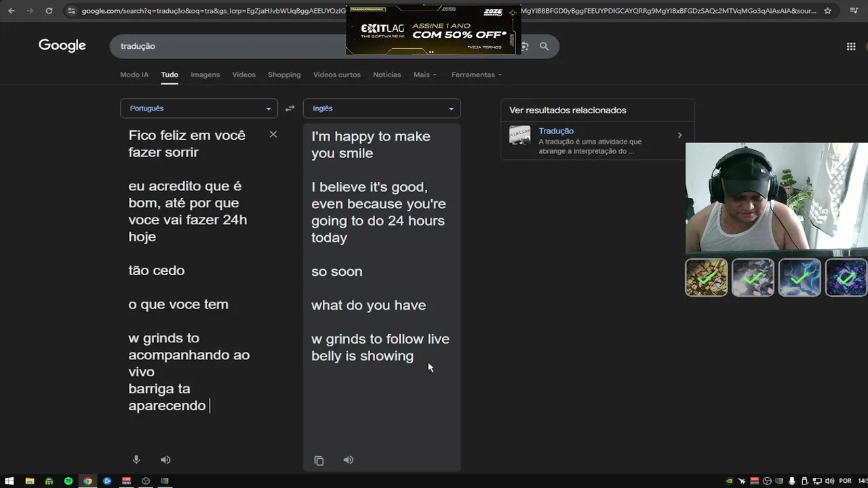Open Spotify from the taskbar

tap(68, 481)
